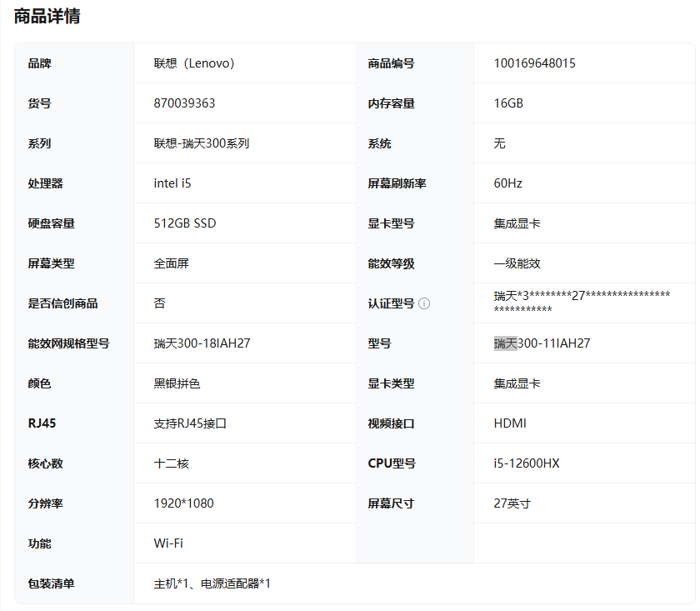Select the 硬盘容量 row label
Screen dimensions: 700x611
(51, 223)
